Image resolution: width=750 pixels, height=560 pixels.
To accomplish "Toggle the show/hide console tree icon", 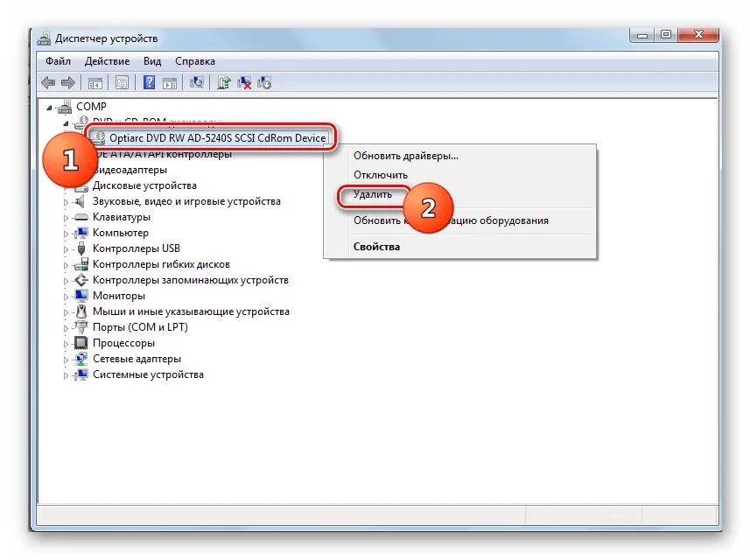I will click(x=95, y=83).
